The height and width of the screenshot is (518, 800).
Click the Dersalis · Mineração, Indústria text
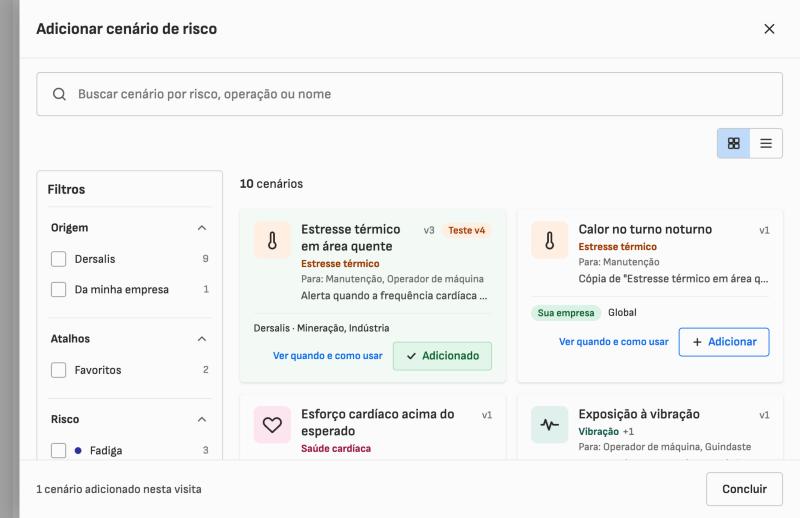321,328
